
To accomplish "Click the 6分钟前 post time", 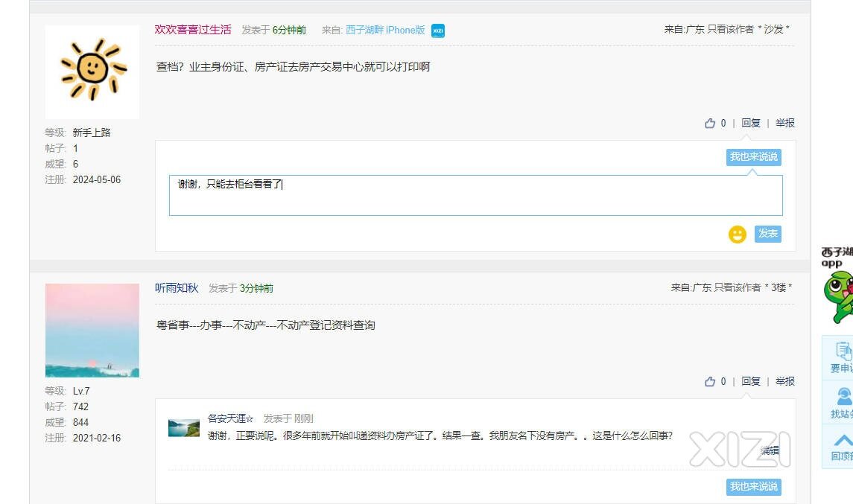I will (289, 30).
